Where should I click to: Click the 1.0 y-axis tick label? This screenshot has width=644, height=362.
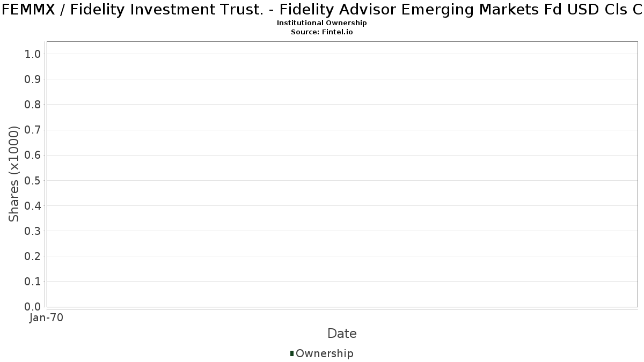pos(33,54)
